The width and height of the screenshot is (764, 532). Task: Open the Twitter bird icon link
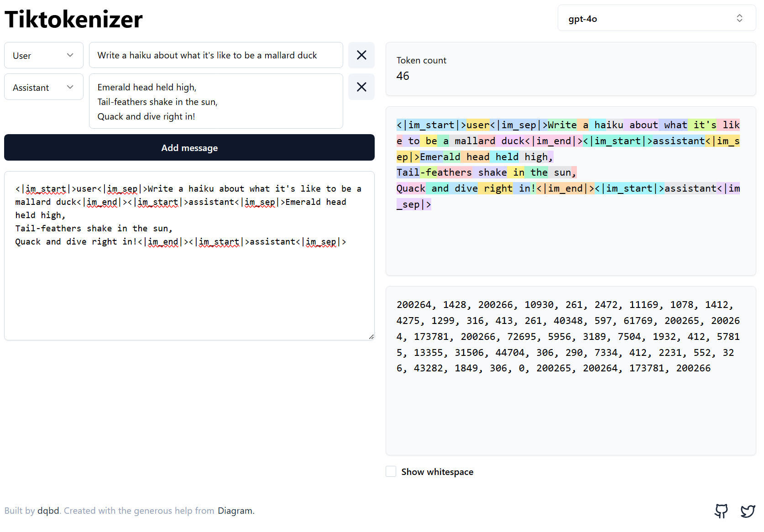coord(748,511)
